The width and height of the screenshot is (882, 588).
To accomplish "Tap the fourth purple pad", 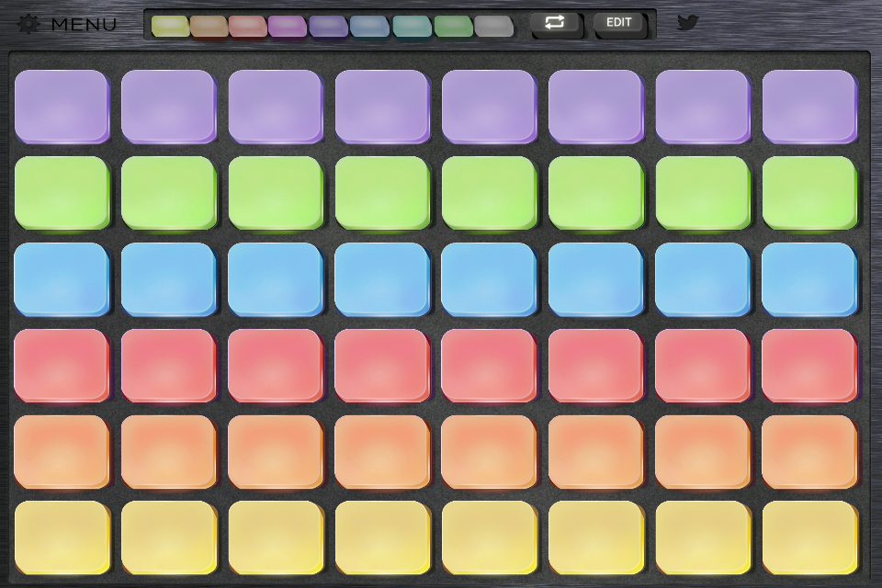I will point(382,107).
